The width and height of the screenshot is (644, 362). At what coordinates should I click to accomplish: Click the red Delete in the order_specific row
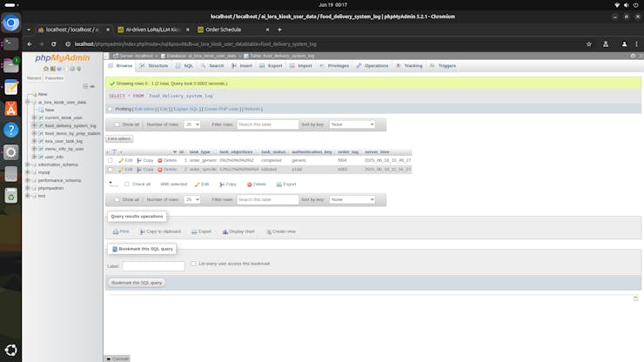[x=167, y=170]
